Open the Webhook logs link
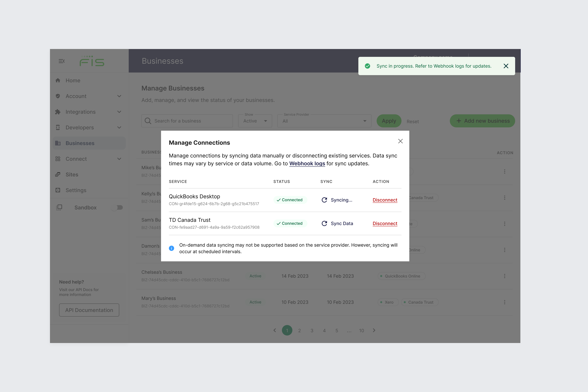The image size is (588, 392). tap(307, 163)
